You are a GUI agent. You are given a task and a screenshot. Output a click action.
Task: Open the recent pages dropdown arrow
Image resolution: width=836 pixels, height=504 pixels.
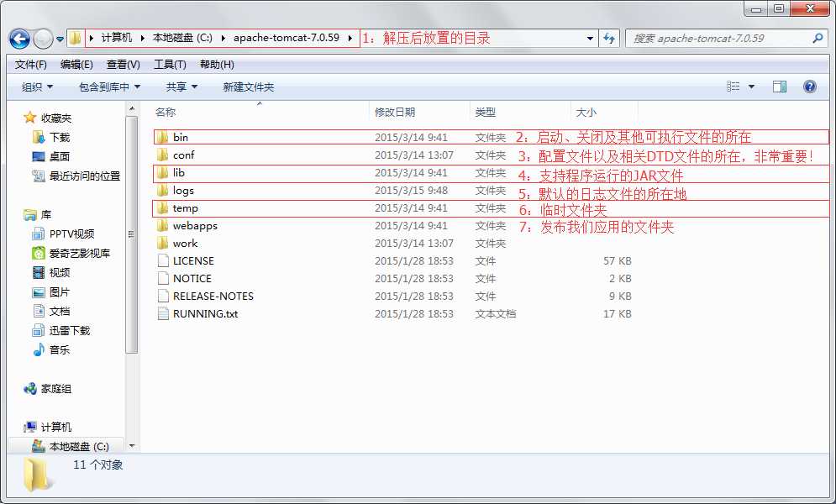pyautogui.click(x=60, y=39)
